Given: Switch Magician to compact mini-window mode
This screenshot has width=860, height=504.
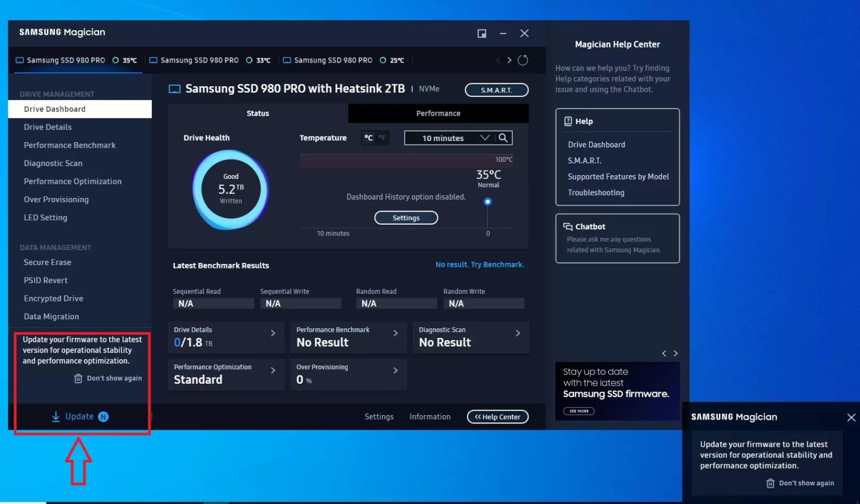Looking at the screenshot, I should click(482, 33).
